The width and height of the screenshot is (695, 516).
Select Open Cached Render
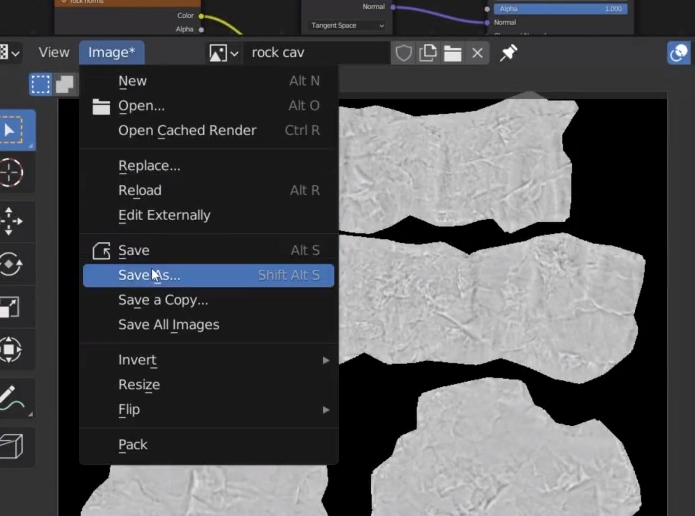click(x=208, y=130)
